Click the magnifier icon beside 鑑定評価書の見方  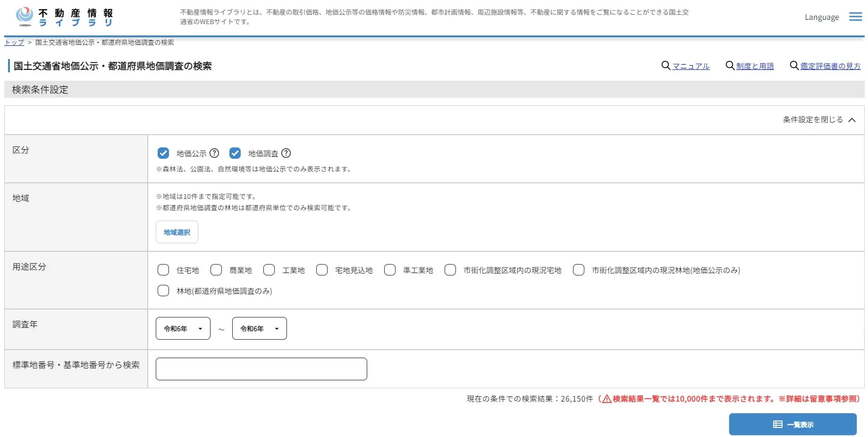pyautogui.click(x=793, y=66)
